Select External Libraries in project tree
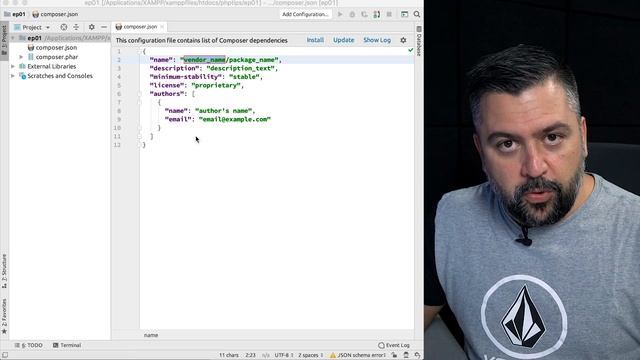 click(51, 67)
